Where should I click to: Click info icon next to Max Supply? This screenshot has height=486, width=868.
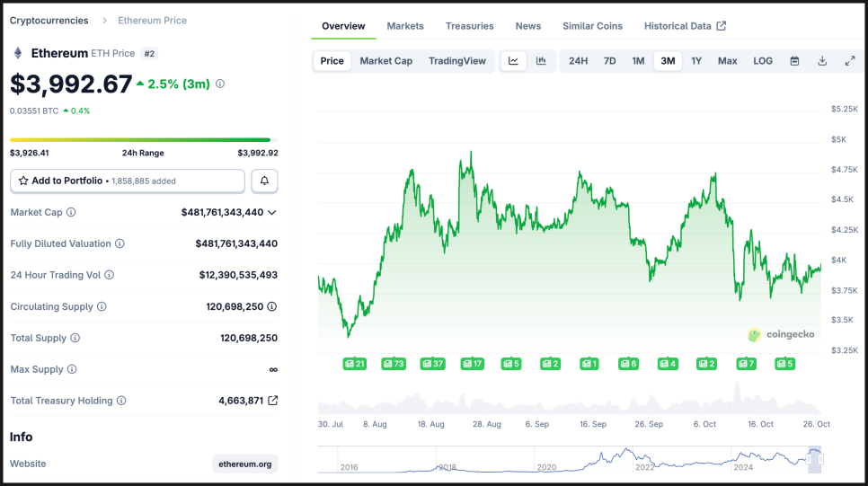point(72,369)
